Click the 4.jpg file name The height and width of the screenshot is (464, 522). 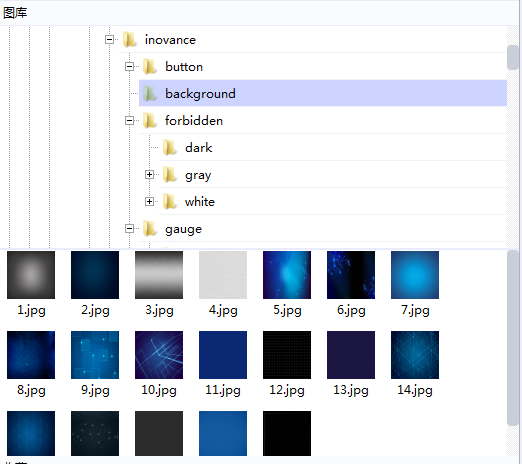223,310
